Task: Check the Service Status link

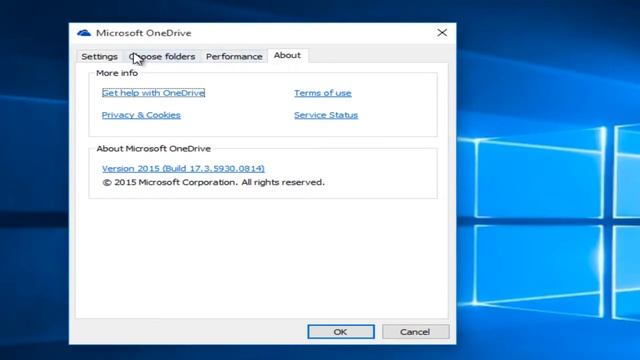Action: click(326, 115)
